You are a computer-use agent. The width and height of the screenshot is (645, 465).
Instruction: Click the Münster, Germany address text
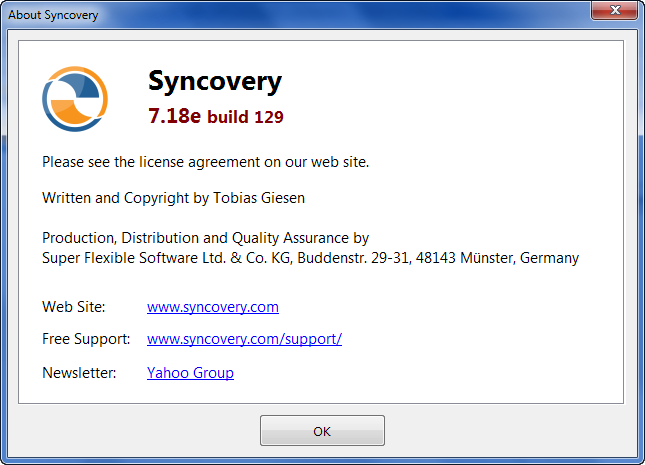click(520, 258)
